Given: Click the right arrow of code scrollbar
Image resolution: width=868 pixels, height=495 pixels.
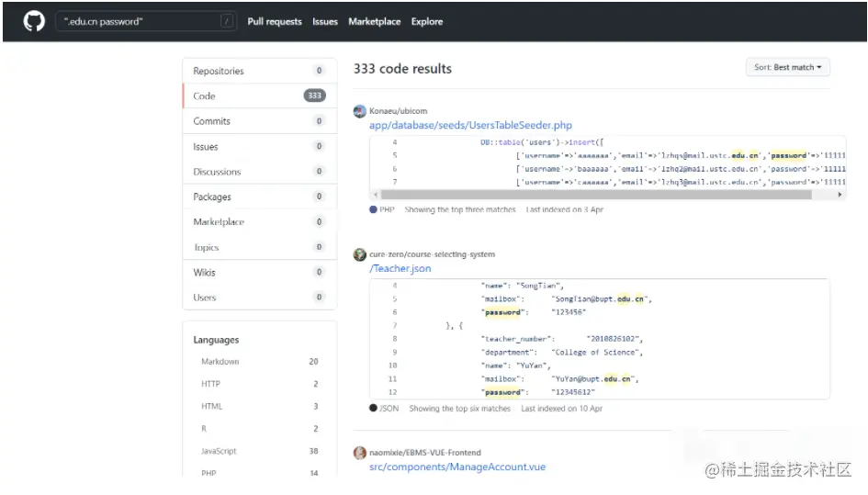Looking at the screenshot, I should coord(840,195).
